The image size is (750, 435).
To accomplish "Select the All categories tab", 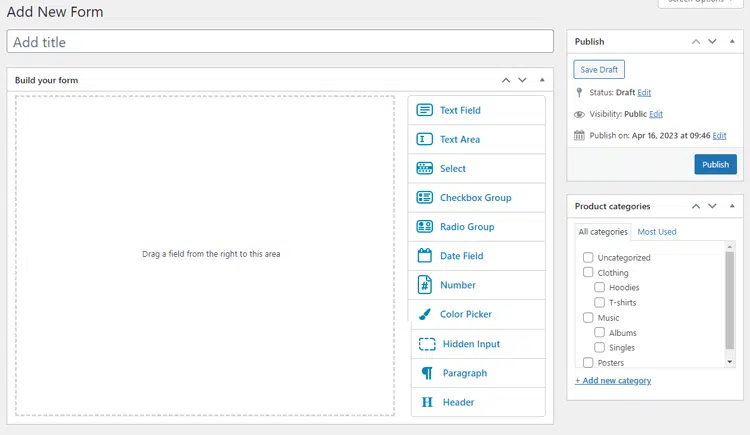I will point(603,232).
